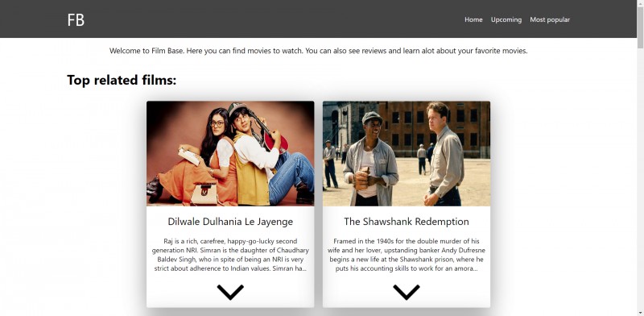The width and height of the screenshot is (644, 316).
Task: Go to the Upcoming page
Action: click(x=506, y=19)
